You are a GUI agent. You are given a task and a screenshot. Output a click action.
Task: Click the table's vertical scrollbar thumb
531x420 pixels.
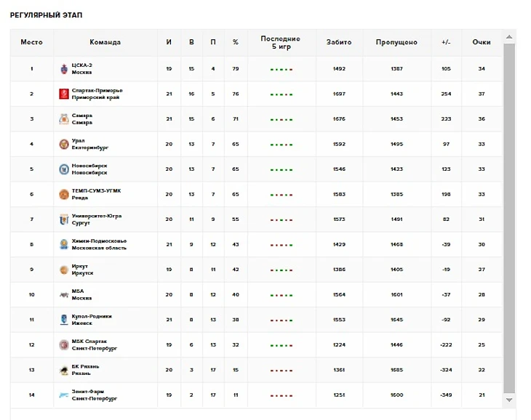click(509, 218)
